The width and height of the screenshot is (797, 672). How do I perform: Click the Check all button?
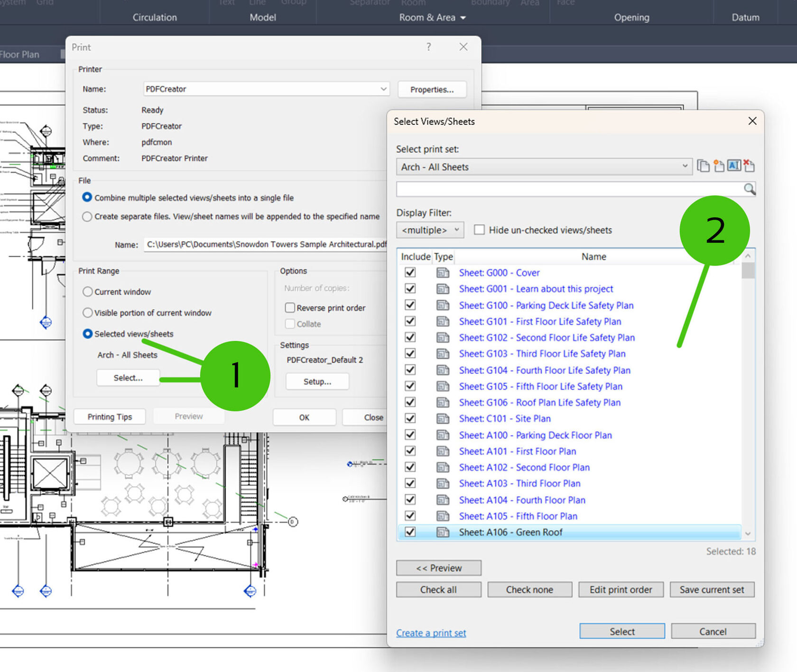pos(438,589)
